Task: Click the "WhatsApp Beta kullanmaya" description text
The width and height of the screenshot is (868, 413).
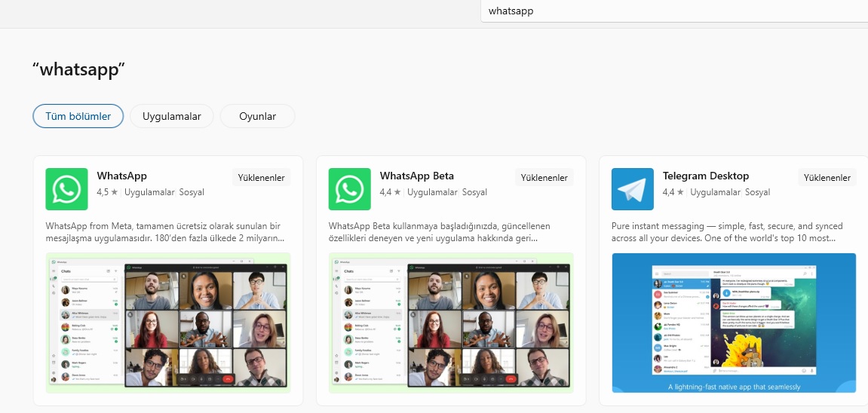Action: coord(440,232)
